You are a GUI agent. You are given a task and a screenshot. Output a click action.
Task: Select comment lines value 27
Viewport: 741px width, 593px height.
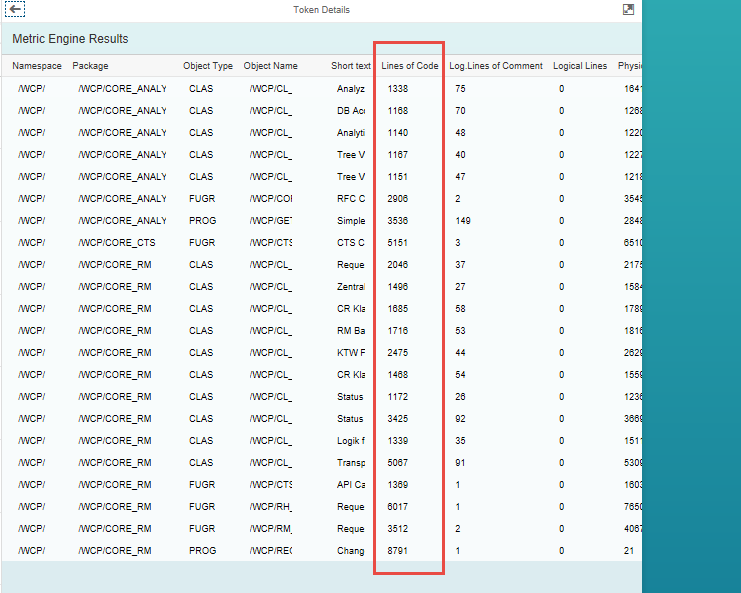pos(460,286)
